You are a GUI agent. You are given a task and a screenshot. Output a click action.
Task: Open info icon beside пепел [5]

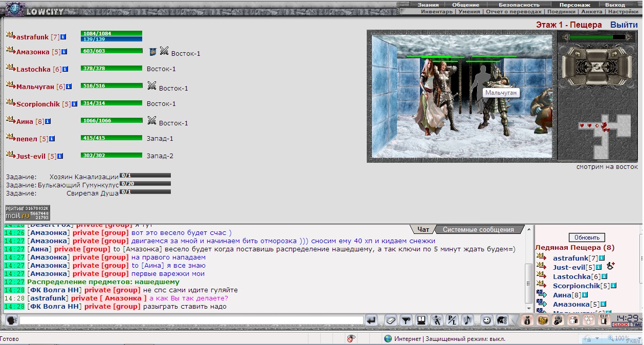[52, 139]
